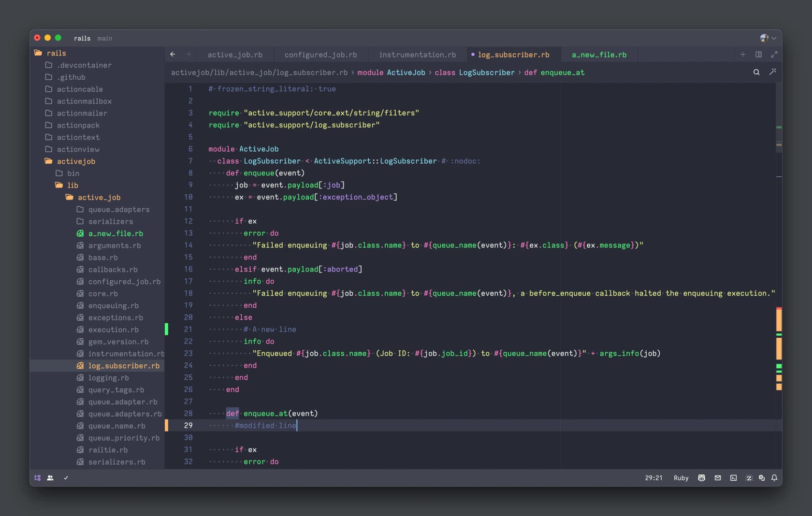
Task: Click the envelope feedback icon
Action: click(x=718, y=478)
